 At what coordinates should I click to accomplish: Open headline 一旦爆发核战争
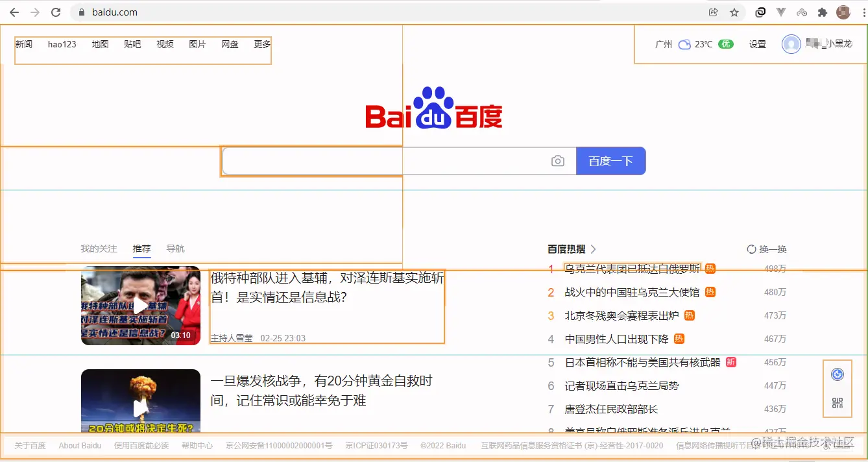pyautogui.click(x=321, y=391)
